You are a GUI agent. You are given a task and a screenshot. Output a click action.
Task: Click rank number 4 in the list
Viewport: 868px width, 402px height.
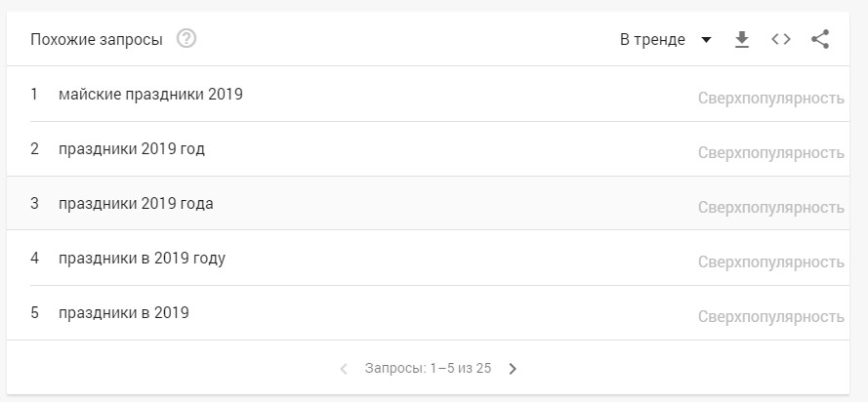(34, 259)
